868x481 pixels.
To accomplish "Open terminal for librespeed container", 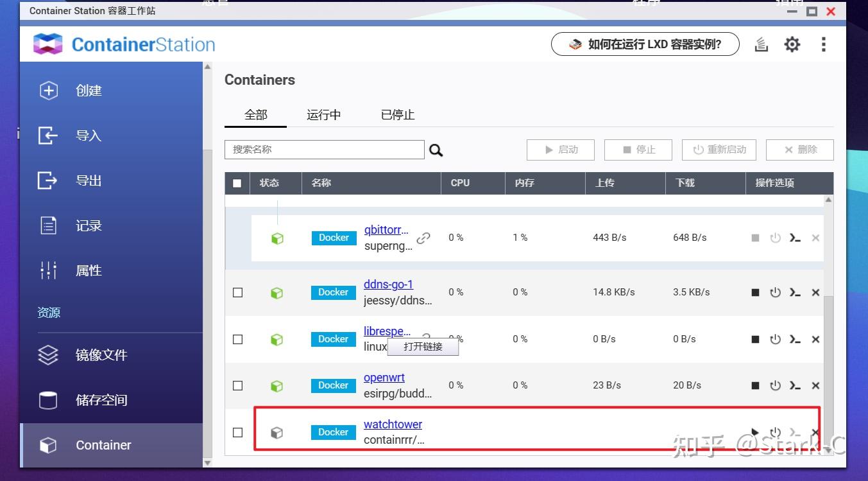I will tap(795, 339).
